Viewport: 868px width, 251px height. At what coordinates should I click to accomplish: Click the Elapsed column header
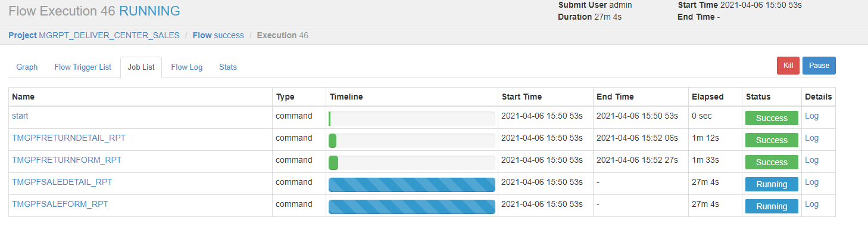click(707, 97)
